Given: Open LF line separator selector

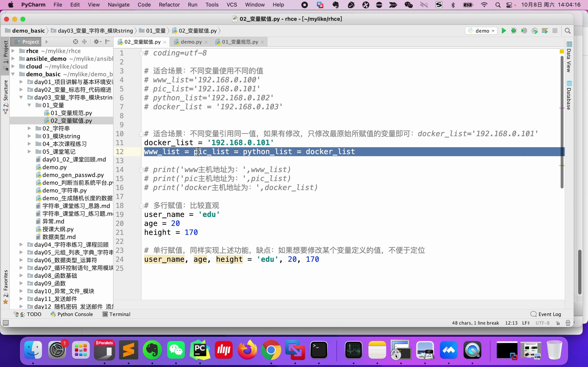Looking at the screenshot, I should tap(526, 323).
